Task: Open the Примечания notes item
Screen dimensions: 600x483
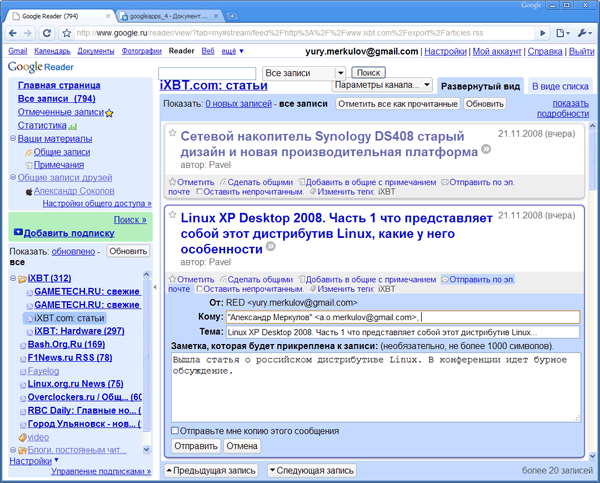Action: point(59,165)
